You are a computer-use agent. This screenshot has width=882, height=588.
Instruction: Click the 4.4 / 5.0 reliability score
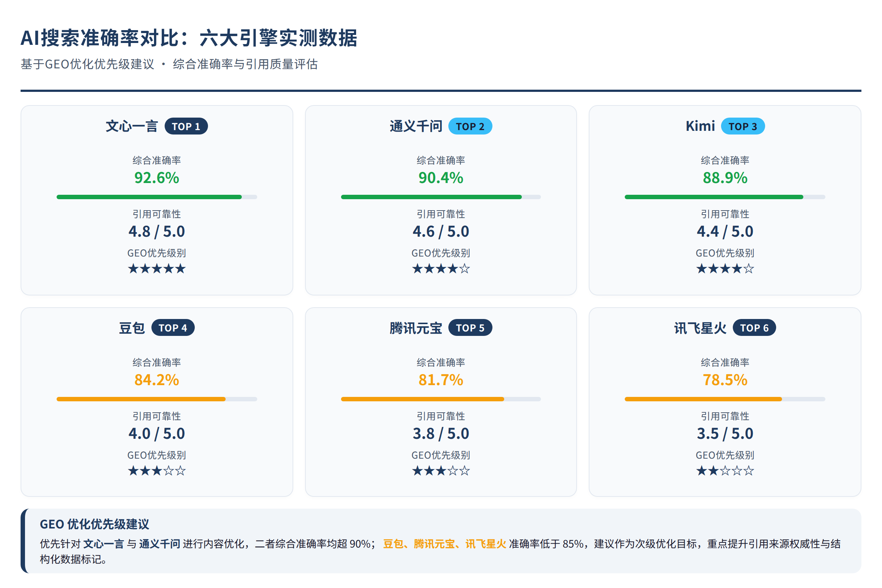point(725,232)
